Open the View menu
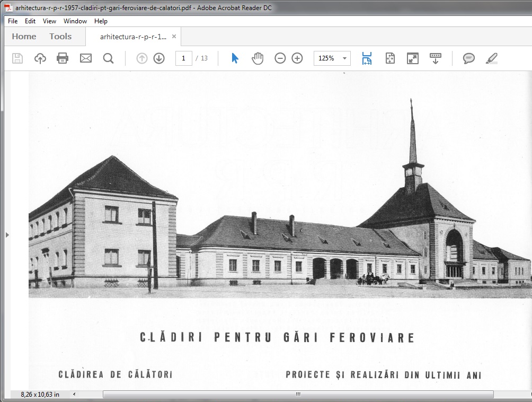 click(49, 21)
